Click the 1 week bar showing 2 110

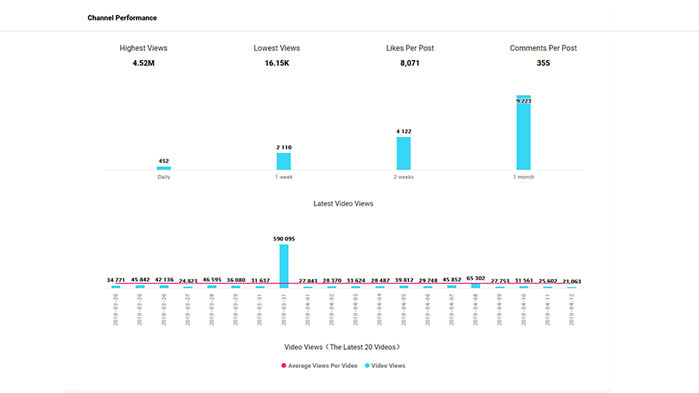pos(284,161)
